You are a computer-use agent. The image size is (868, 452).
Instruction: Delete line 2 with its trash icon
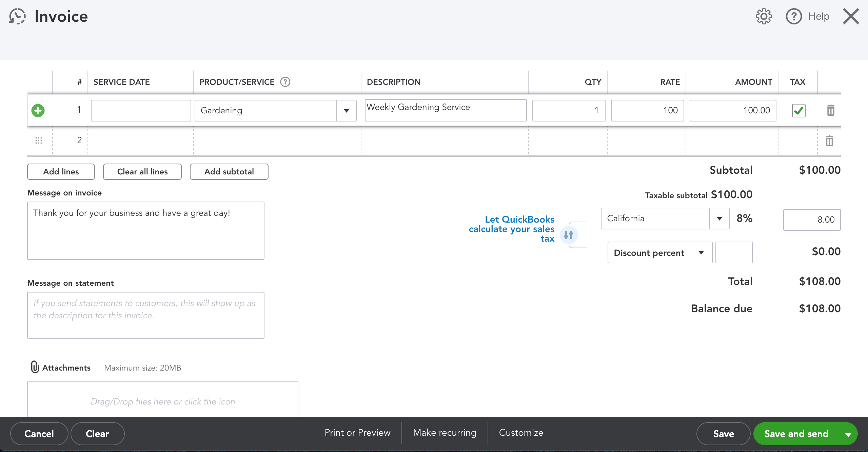pos(829,140)
